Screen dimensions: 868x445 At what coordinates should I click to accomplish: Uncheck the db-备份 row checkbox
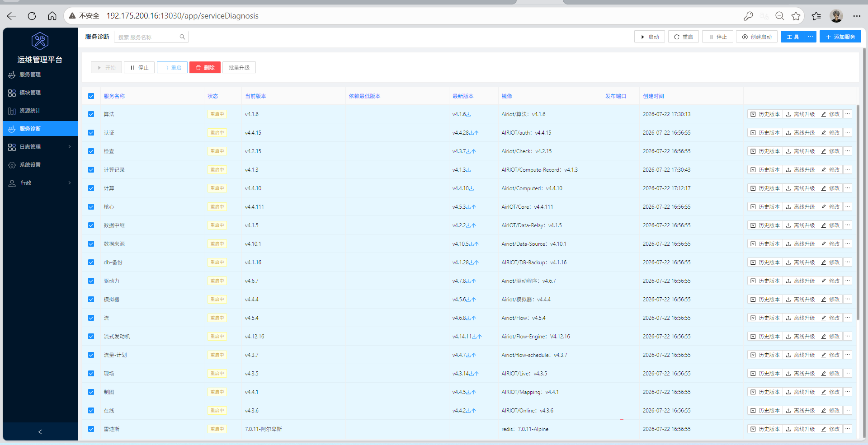point(91,262)
